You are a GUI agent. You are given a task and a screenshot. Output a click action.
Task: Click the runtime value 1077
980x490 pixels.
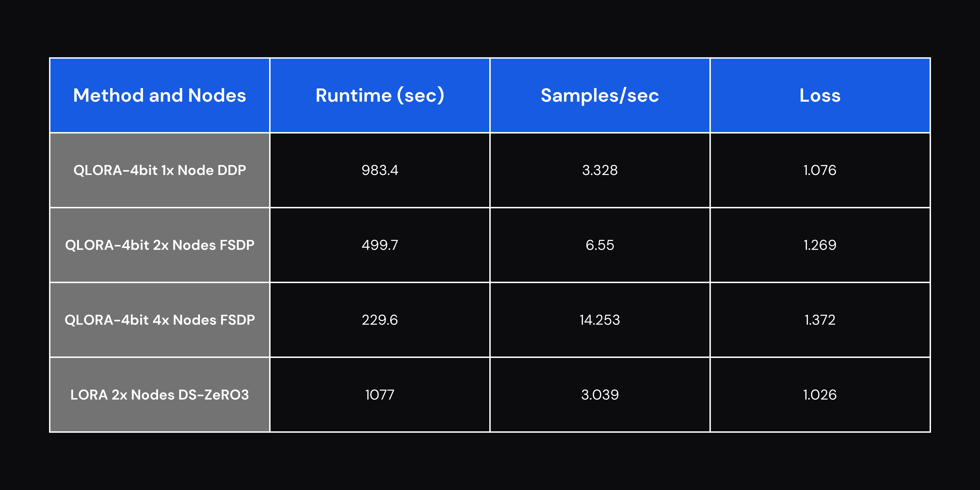[380, 395]
